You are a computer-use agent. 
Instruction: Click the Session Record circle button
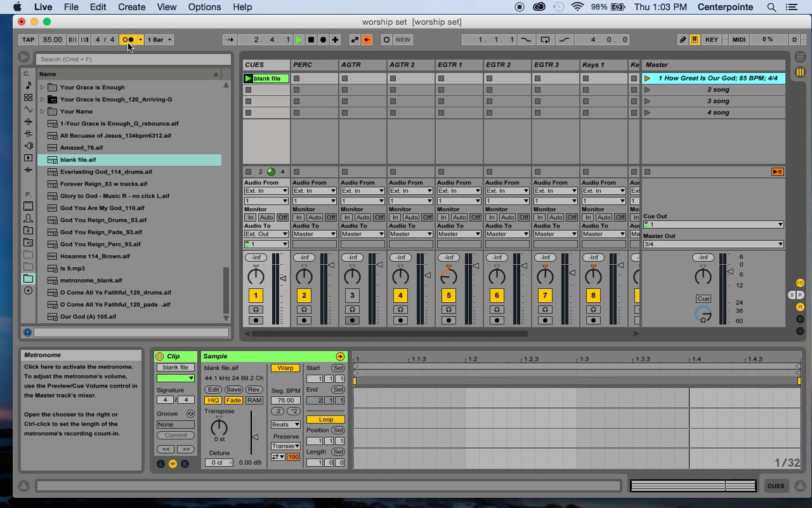click(386, 39)
